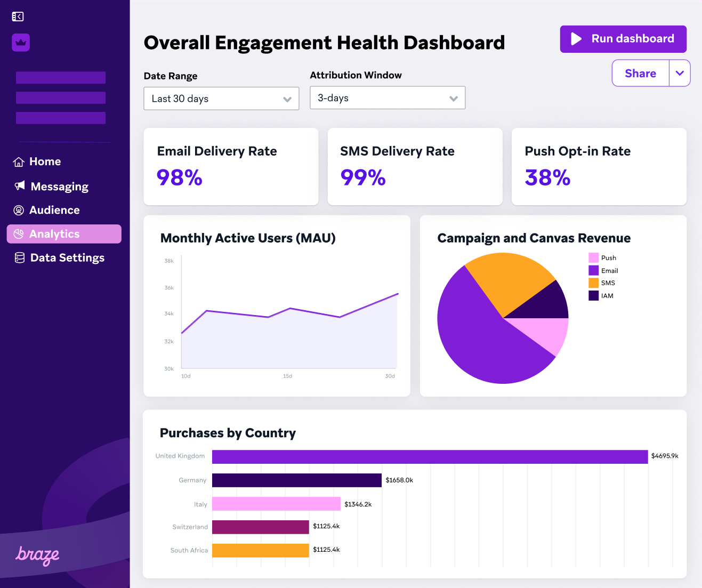Click the $1658.0k value label
The width and height of the screenshot is (702, 588).
coord(399,480)
